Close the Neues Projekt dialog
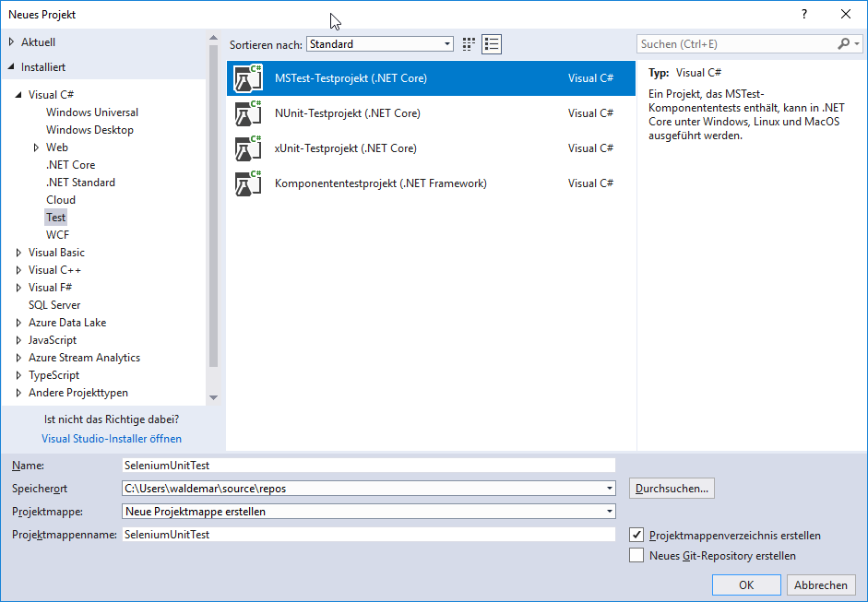Viewport: 868px width, 602px height. click(x=846, y=14)
